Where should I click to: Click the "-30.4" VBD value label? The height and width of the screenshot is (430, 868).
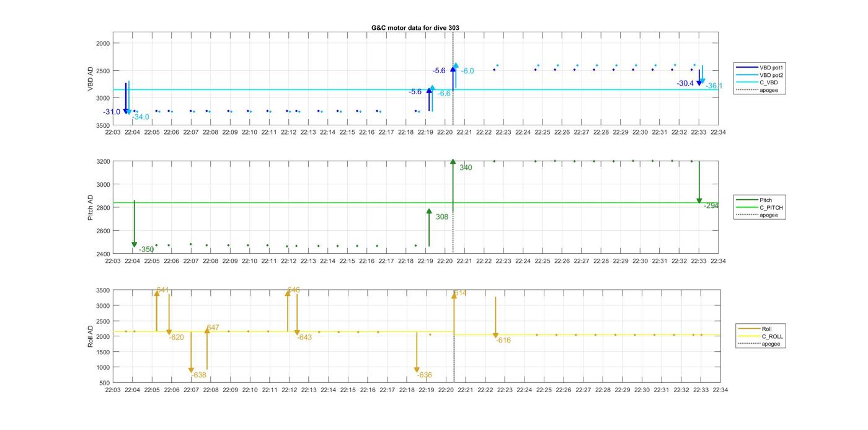[685, 83]
